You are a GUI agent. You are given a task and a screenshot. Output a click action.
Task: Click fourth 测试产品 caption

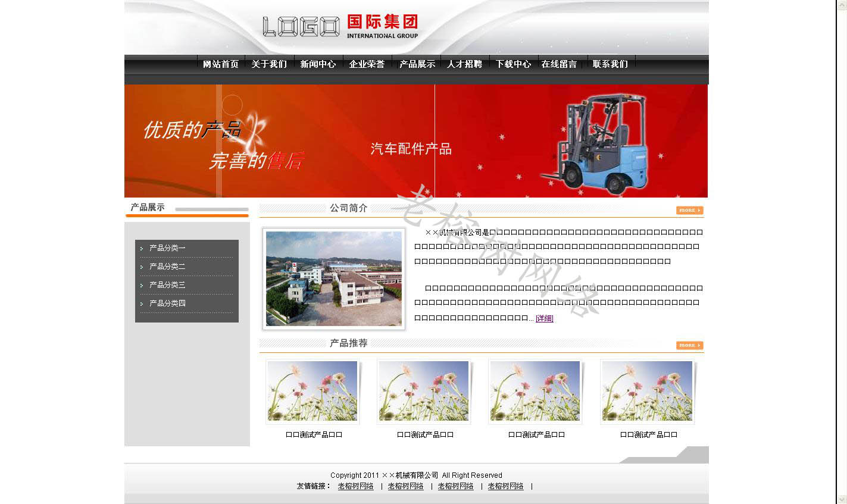649,435
